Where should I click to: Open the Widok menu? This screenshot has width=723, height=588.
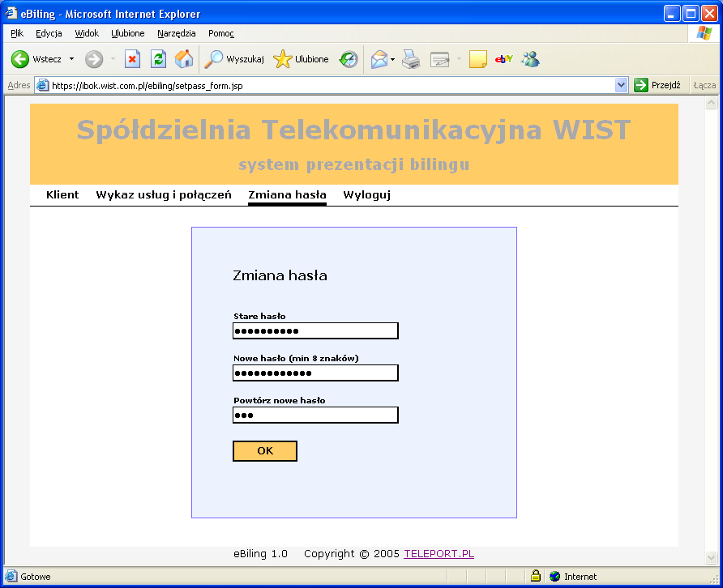[87, 33]
